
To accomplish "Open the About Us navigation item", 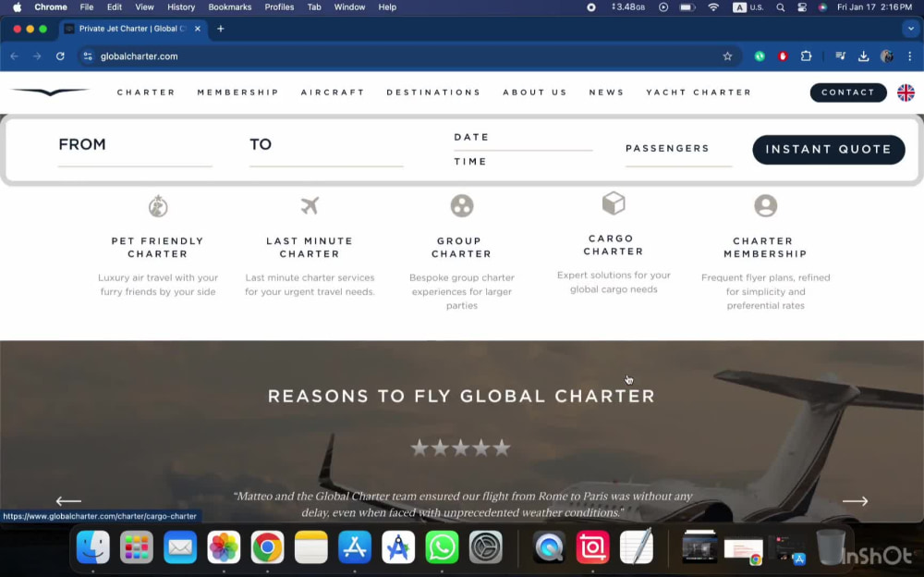I will coord(535,92).
